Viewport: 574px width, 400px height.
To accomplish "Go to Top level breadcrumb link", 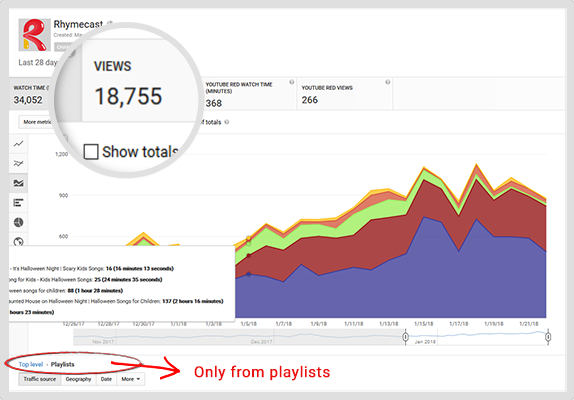I will tap(31, 365).
